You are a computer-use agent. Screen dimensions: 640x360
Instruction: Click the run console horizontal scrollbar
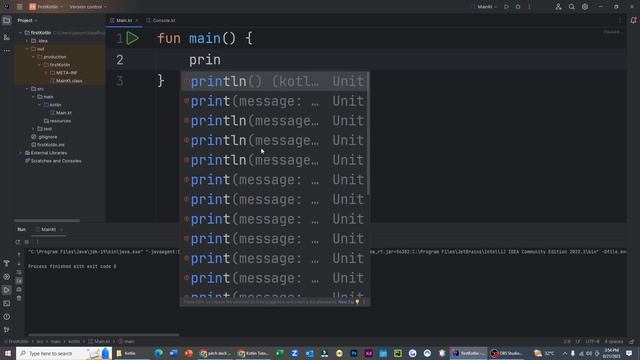(x=103, y=335)
